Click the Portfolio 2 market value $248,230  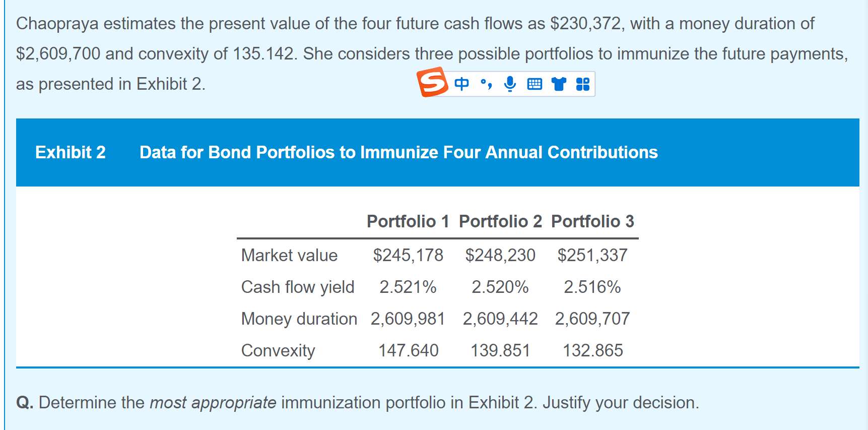pyautogui.click(x=500, y=255)
